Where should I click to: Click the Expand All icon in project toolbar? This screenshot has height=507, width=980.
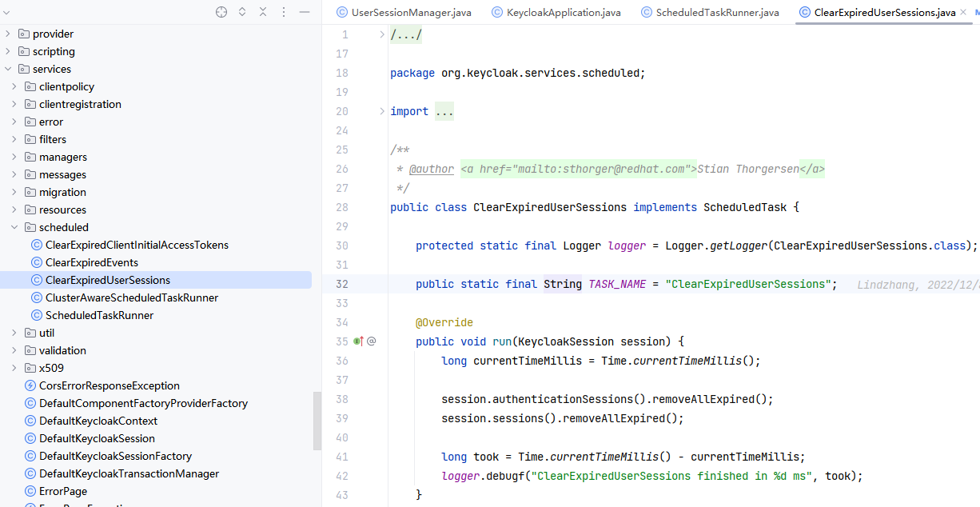(242, 12)
